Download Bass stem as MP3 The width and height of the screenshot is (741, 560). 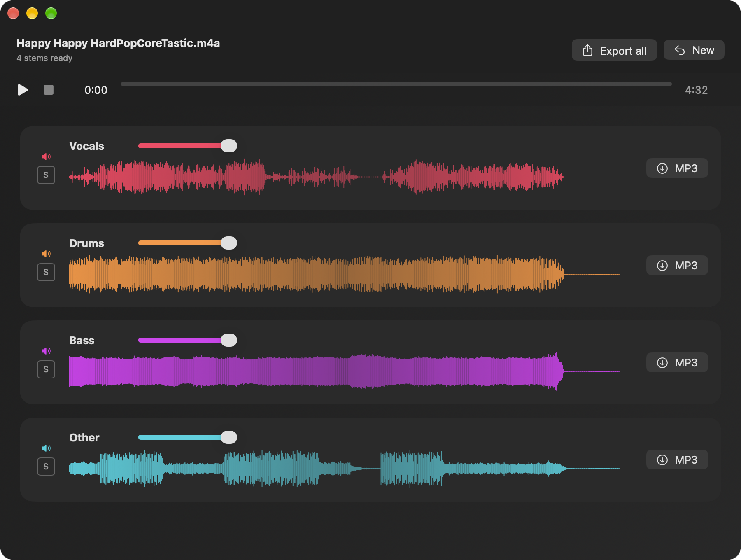pos(677,362)
